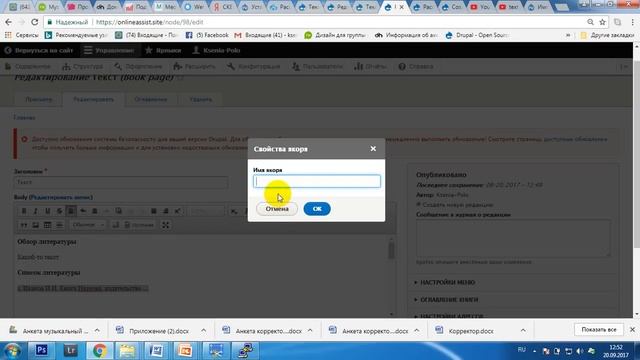
Task: Open the Chrome menu button
Action: (633, 22)
